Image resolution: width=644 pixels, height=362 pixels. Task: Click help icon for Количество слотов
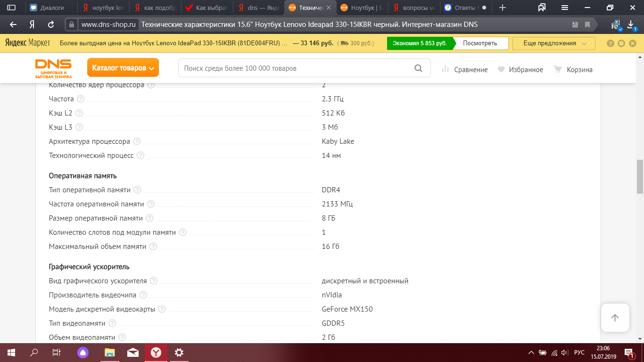[x=182, y=232]
